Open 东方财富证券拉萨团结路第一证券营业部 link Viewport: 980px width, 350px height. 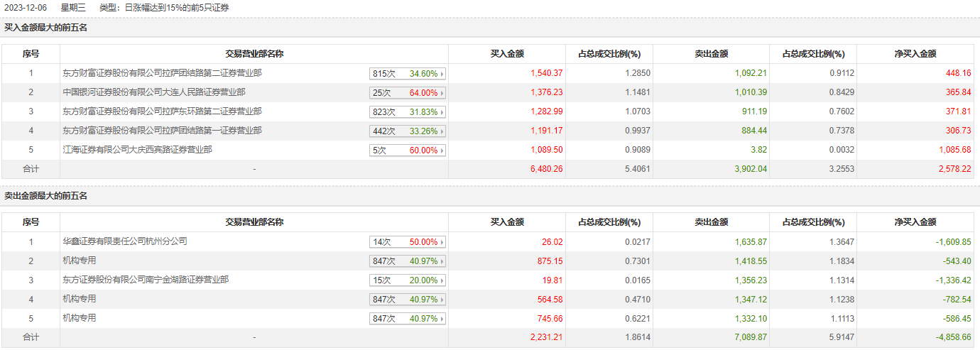[x=162, y=131]
